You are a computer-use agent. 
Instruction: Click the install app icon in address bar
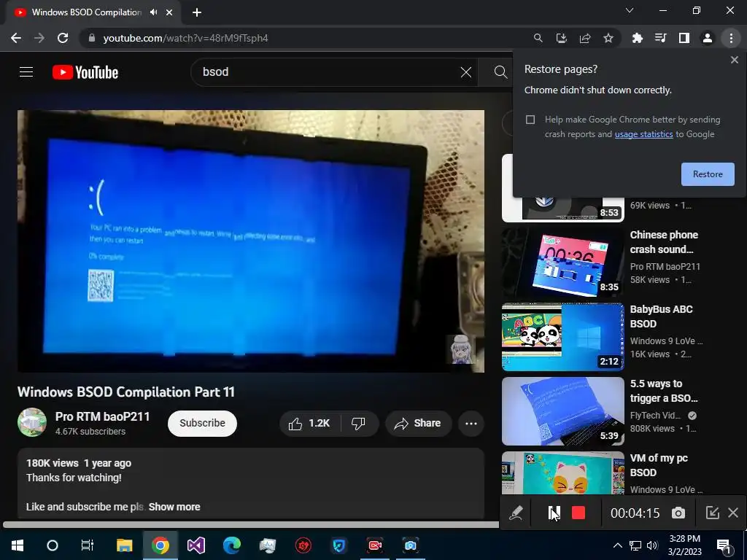pos(561,38)
